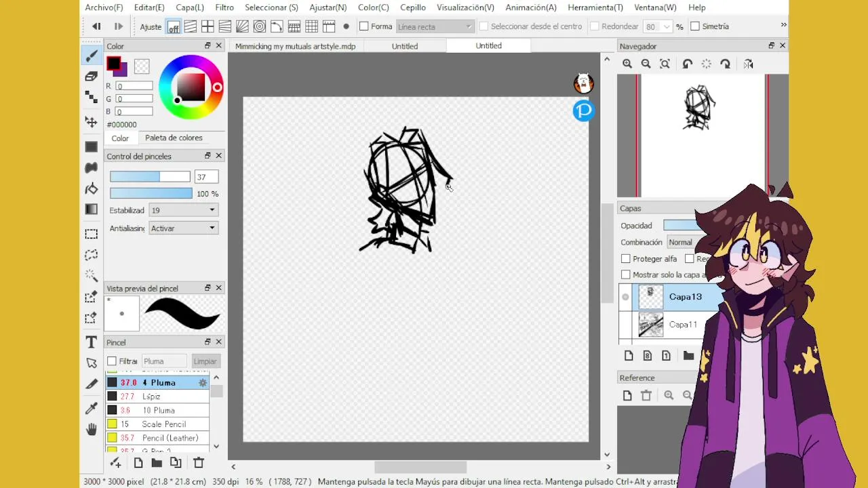Open the Línea recta shape dropdown

tap(435, 26)
